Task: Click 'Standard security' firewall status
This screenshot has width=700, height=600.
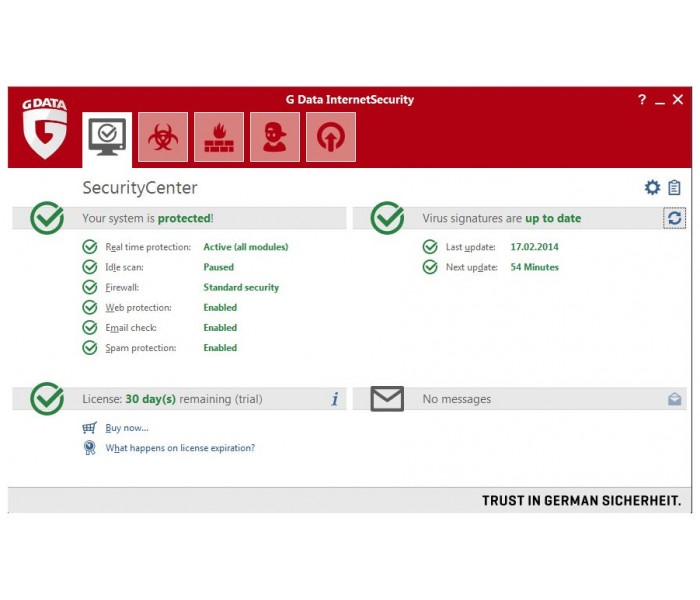Action: point(241,287)
